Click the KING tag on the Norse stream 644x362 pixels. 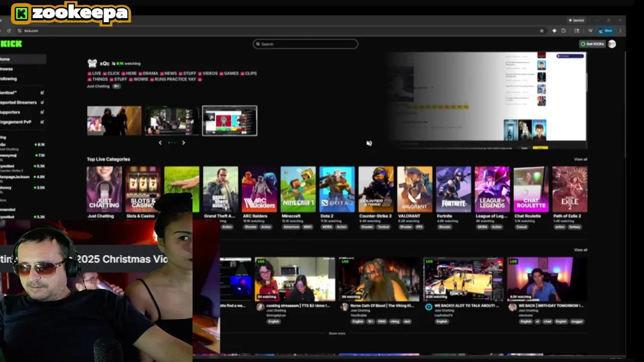[381, 321]
